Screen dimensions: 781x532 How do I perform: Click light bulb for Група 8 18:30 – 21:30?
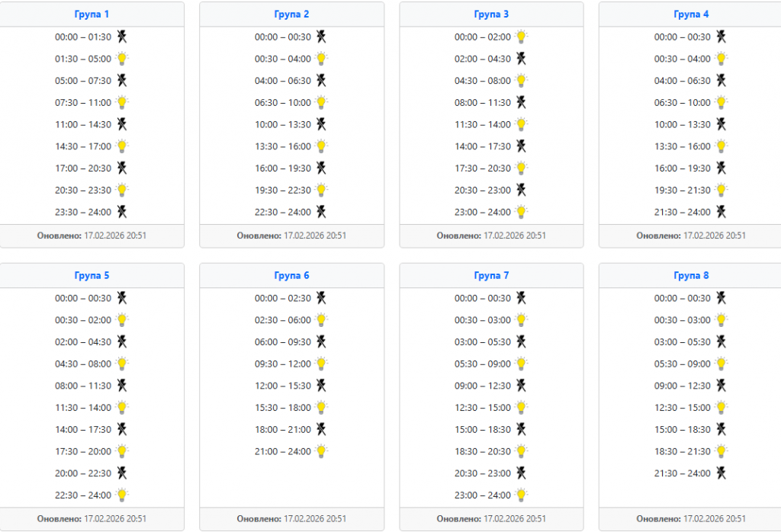[x=722, y=451]
